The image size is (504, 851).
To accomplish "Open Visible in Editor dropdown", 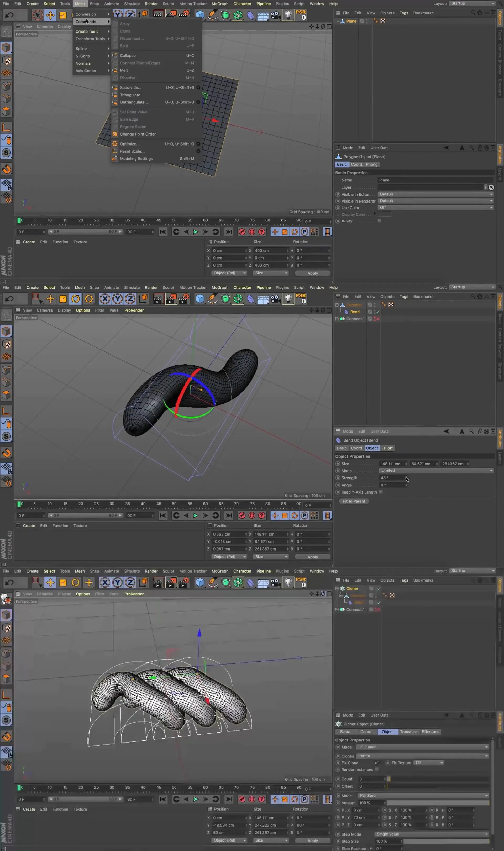I will [x=436, y=194].
